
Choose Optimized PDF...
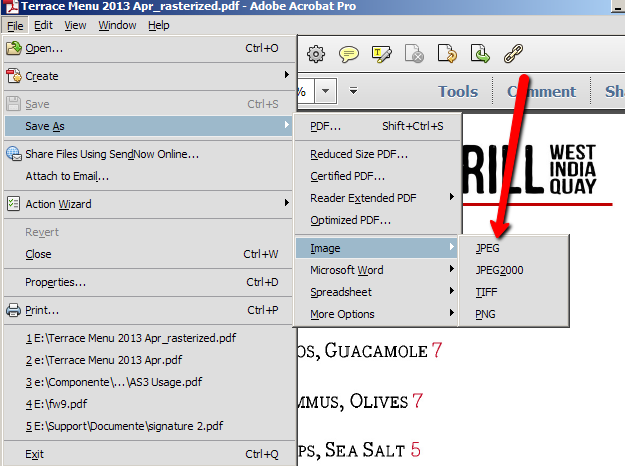click(377, 220)
